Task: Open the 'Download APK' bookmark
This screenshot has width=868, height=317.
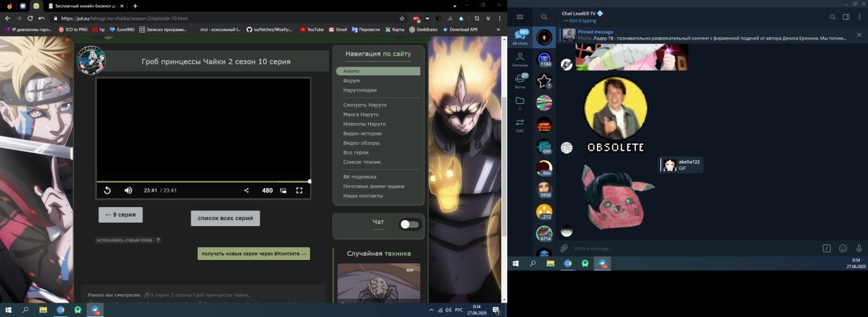Action: point(461,30)
